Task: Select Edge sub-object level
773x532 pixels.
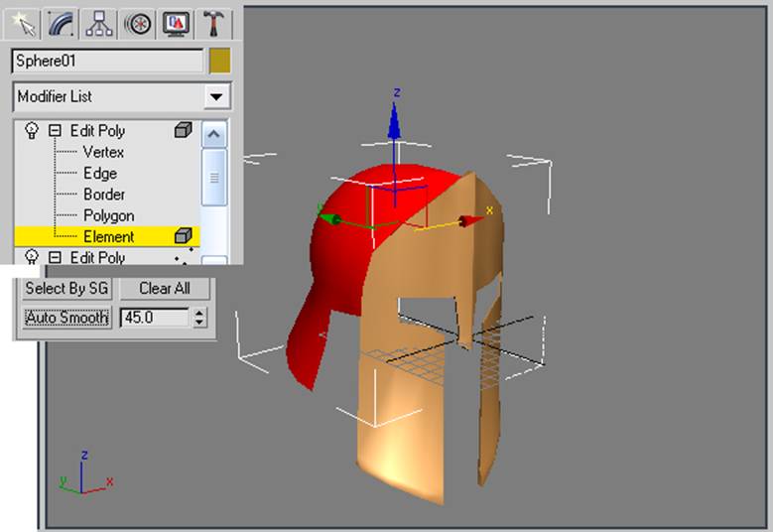Action: coord(100,173)
